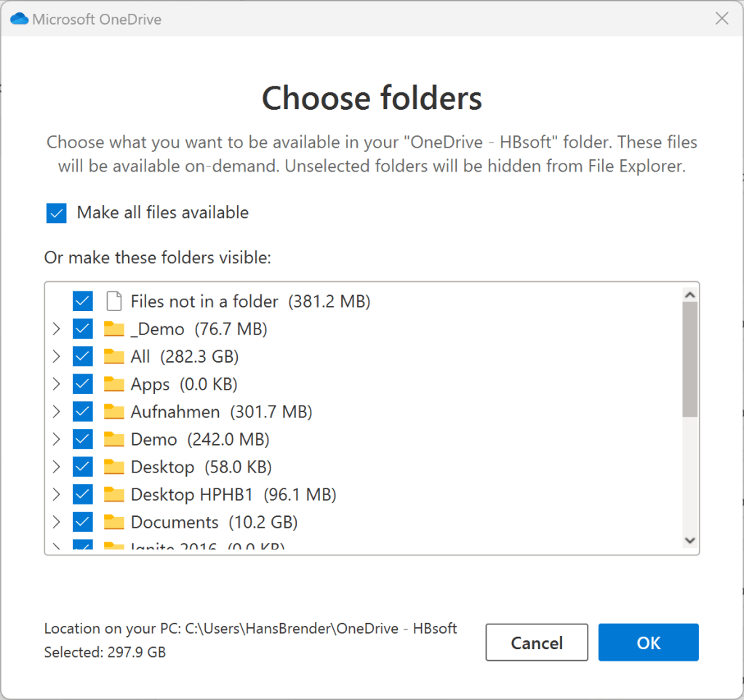Viewport: 744px width, 700px height.
Task: Click the All folder icon
Action: click(x=113, y=356)
